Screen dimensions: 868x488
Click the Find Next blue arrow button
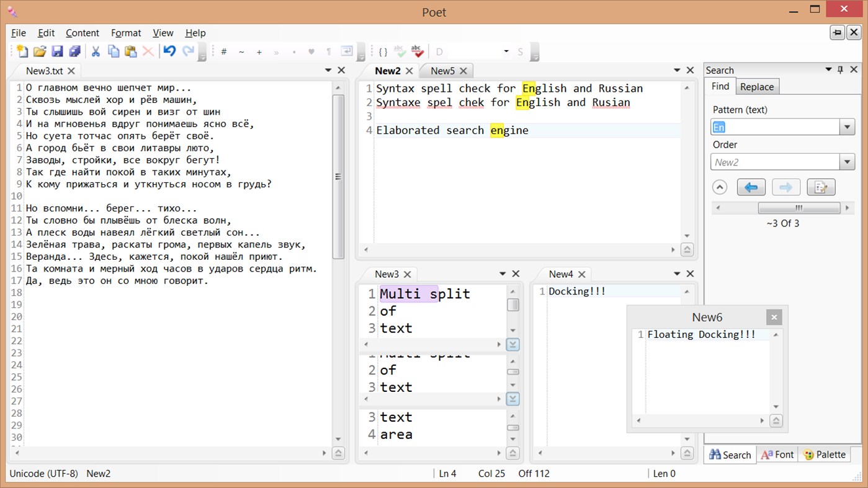(751, 187)
